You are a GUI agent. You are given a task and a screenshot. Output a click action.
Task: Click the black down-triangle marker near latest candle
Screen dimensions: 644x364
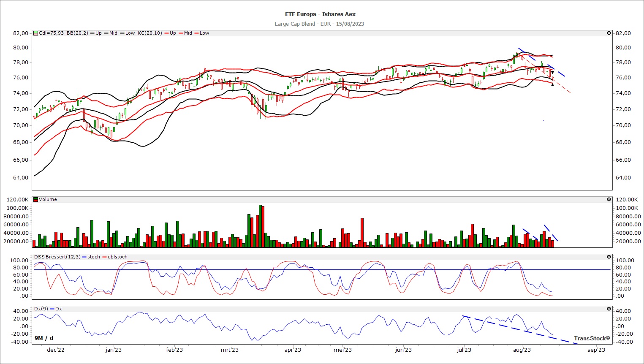click(552, 72)
